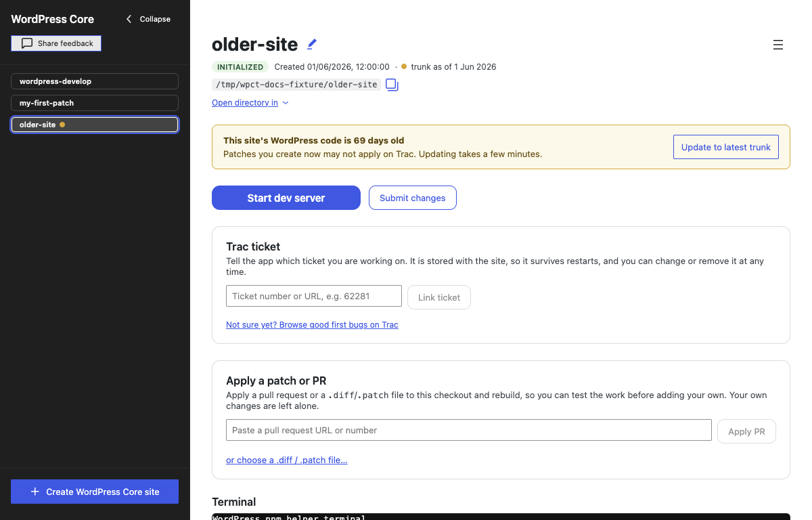Open Browse good first bugs on Trac link
Image resolution: width=812 pixels, height=520 pixels.
click(312, 325)
